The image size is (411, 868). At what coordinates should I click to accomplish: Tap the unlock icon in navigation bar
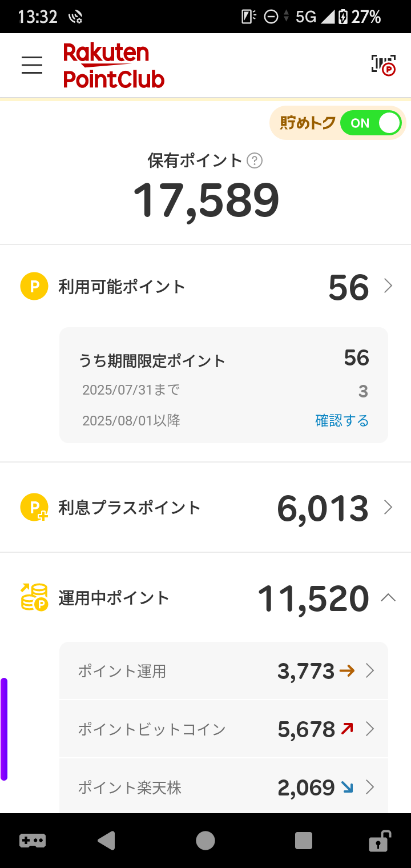379,841
